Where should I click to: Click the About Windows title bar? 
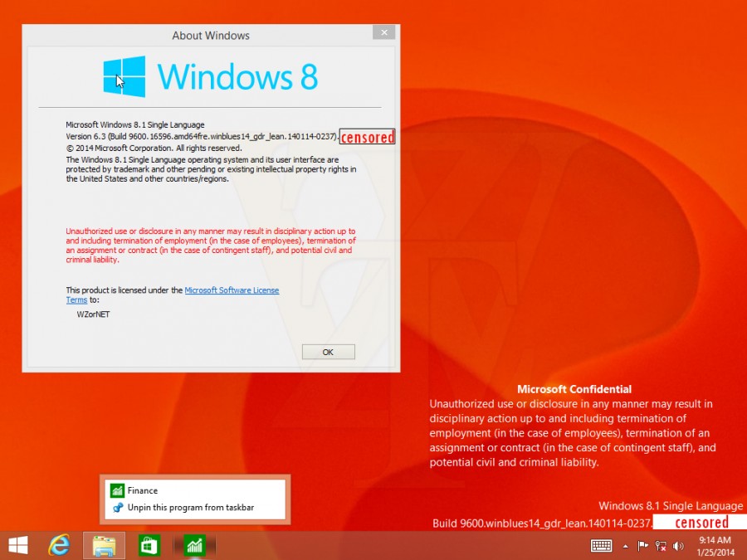click(211, 36)
